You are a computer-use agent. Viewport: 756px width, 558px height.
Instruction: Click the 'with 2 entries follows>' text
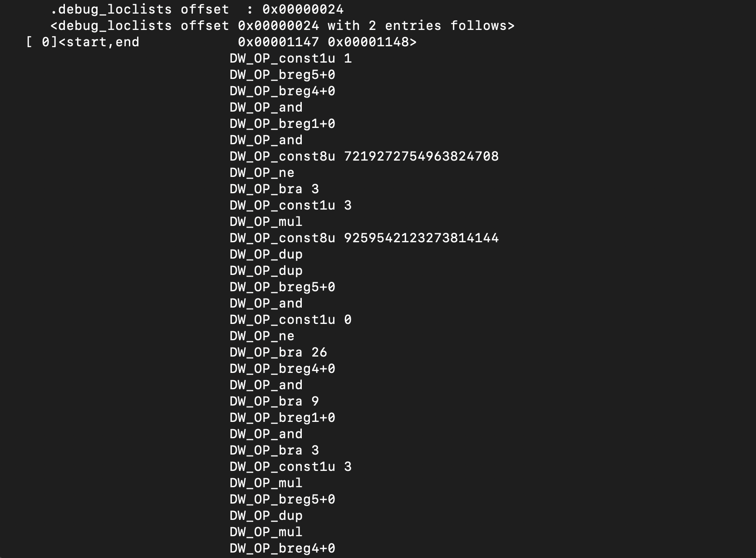pyautogui.click(x=421, y=26)
